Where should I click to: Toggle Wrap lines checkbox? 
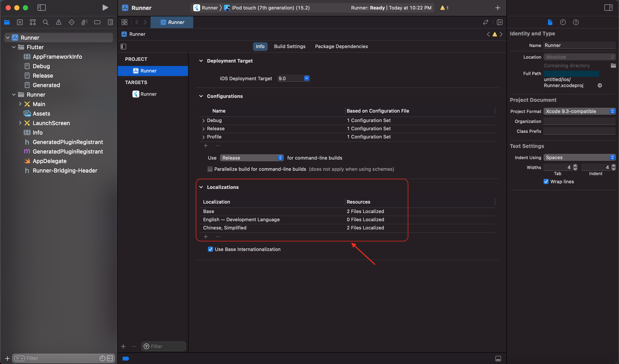tap(546, 182)
